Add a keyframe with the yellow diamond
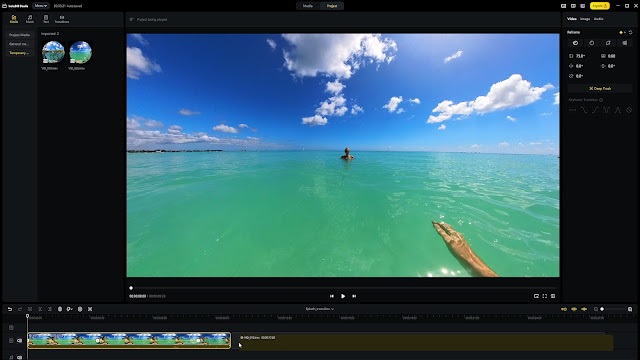 (621, 32)
